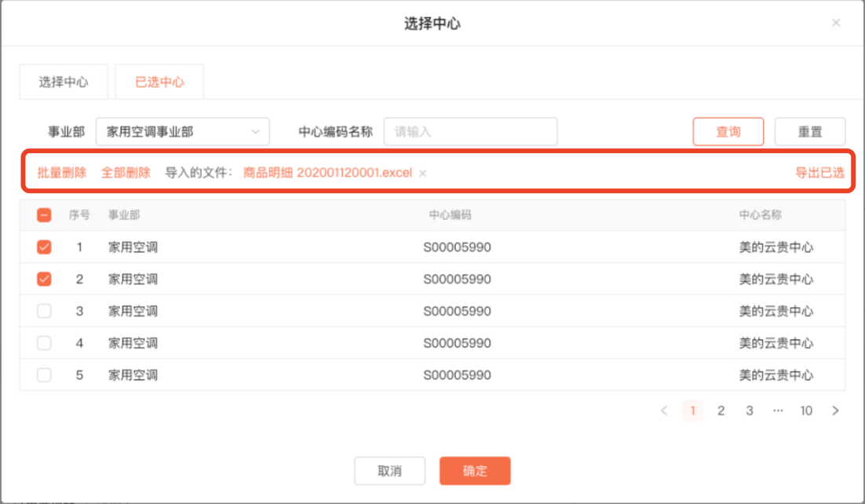The image size is (865, 504).
Task: Jump ahead with the pagination ellipsis
Action: tap(778, 410)
